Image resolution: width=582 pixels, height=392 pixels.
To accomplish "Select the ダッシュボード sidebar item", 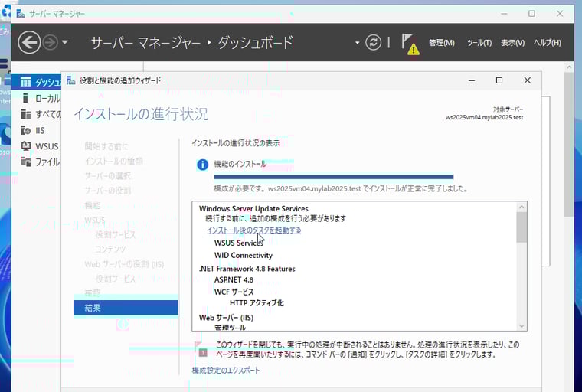I will coord(37,82).
